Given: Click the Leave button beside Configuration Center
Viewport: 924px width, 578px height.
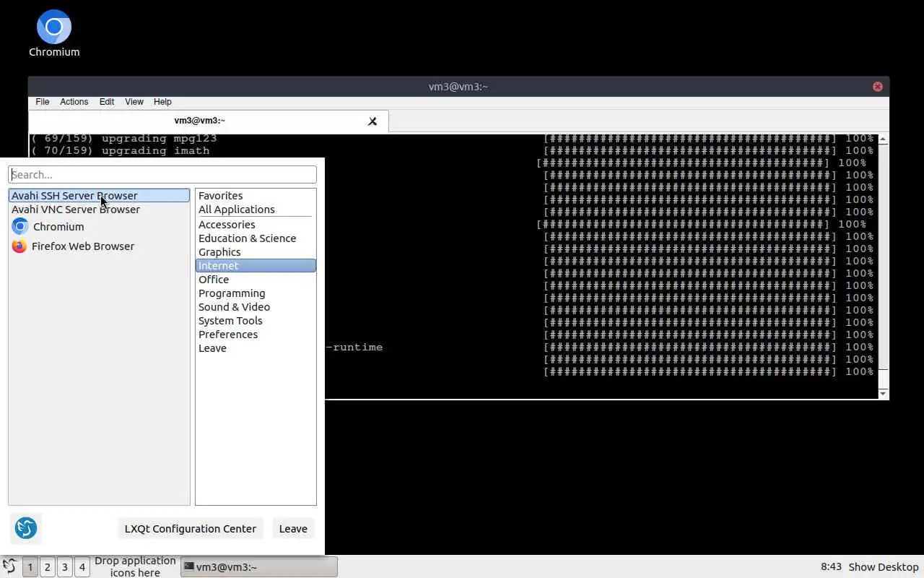Looking at the screenshot, I should [x=293, y=528].
